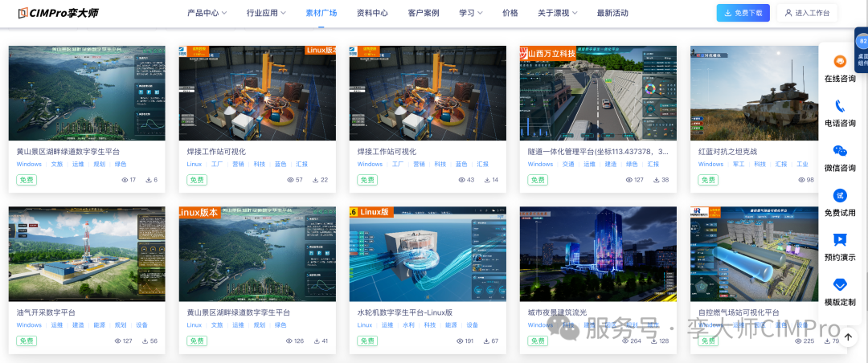Viewport: 868px width, 363px height.
Task: Open the 微信咨询 WeChat icon
Action: tap(840, 150)
